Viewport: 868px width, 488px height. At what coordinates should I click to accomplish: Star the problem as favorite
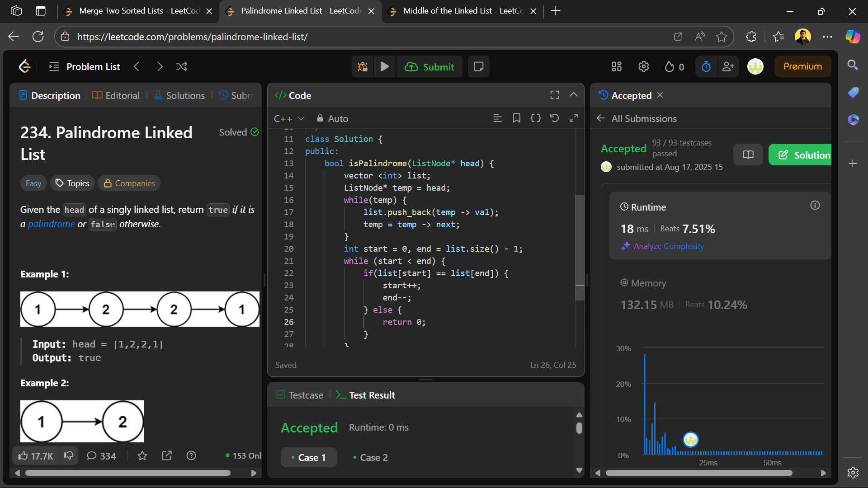tap(142, 456)
